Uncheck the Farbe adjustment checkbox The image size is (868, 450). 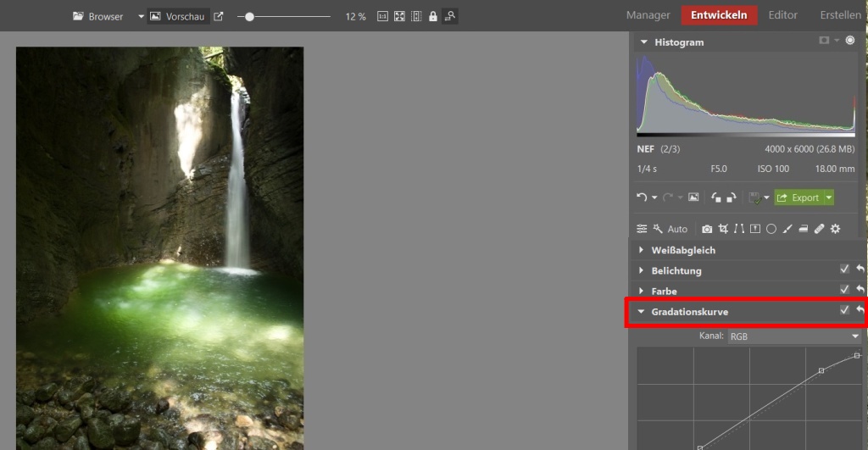coord(844,290)
